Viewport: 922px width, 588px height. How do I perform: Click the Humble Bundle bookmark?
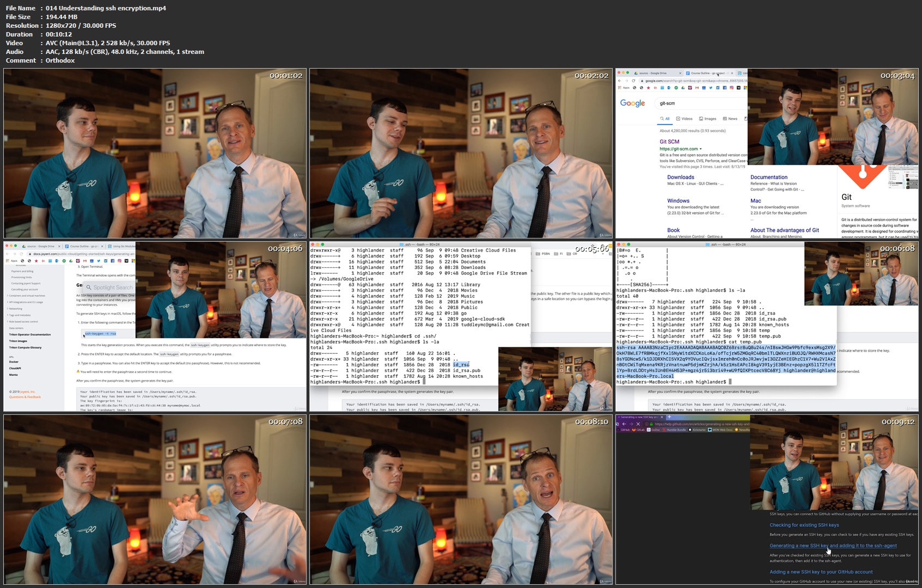pyautogui.click(x=675, y=430)
